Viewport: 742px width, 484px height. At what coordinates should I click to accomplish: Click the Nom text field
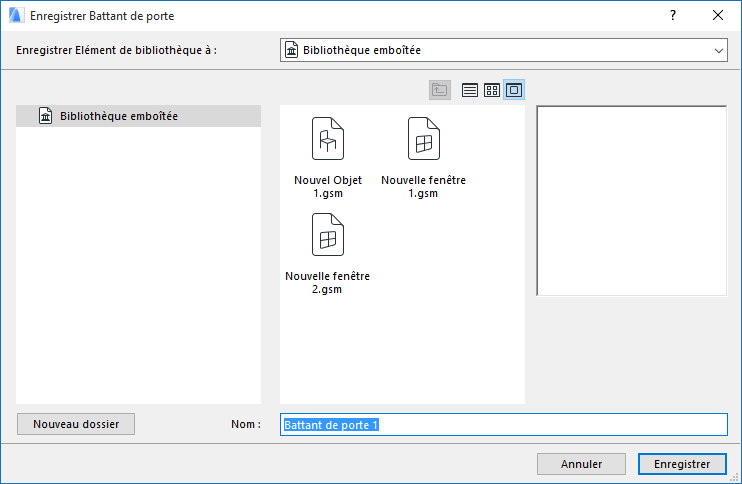(504, 424)
